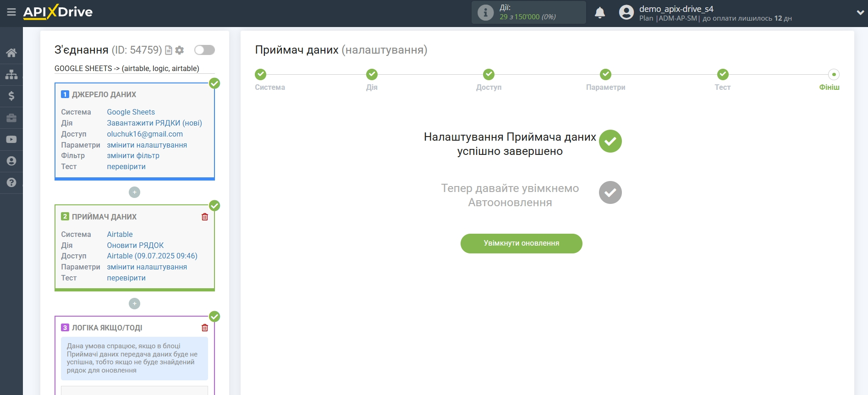The height and width of the screenshot is (395, 868).
Task: Click the connection document copy icon
Action: pos(169,50)
